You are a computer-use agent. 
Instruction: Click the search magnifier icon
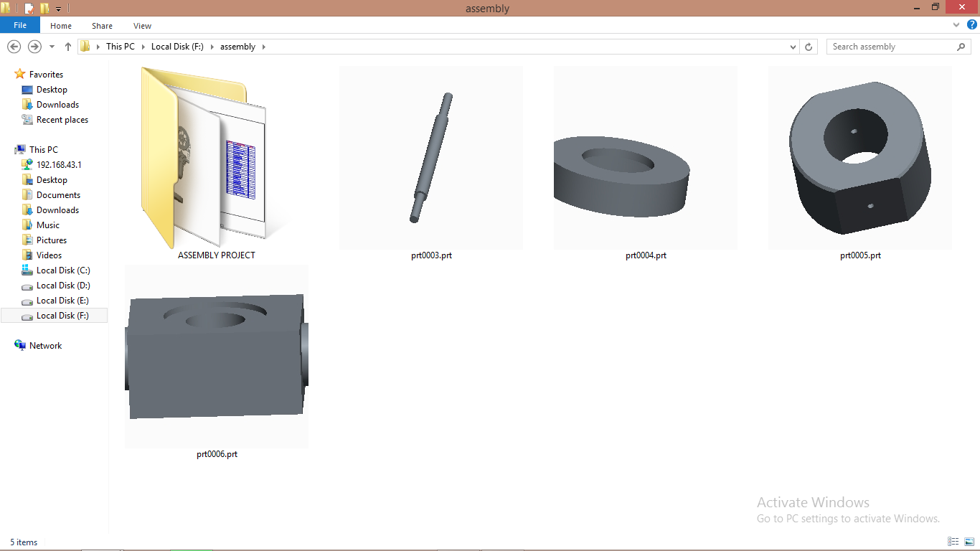[961, 47]
